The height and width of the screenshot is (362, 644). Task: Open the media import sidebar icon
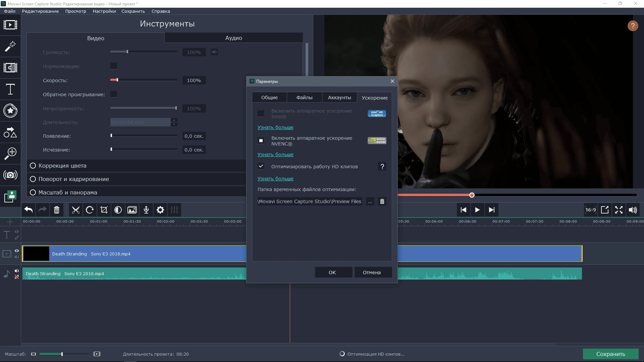pos(10,25)
